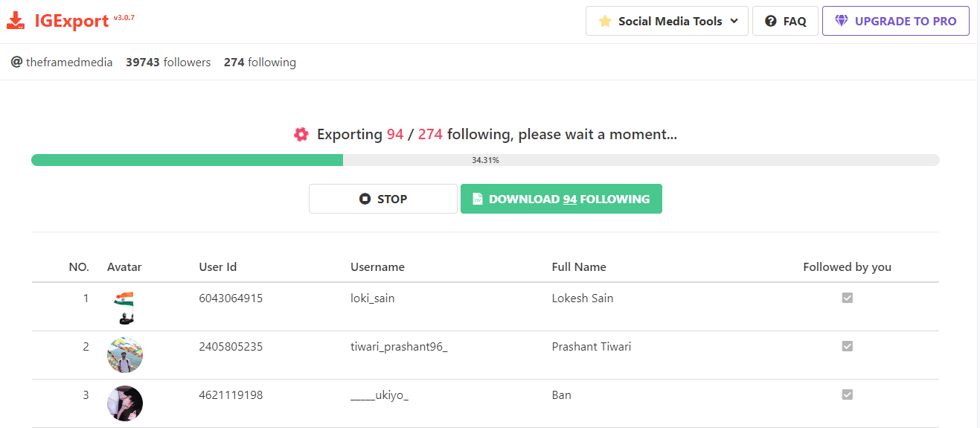The image size is (980, 428).
Task: Stop the export process
Action: 383,199
